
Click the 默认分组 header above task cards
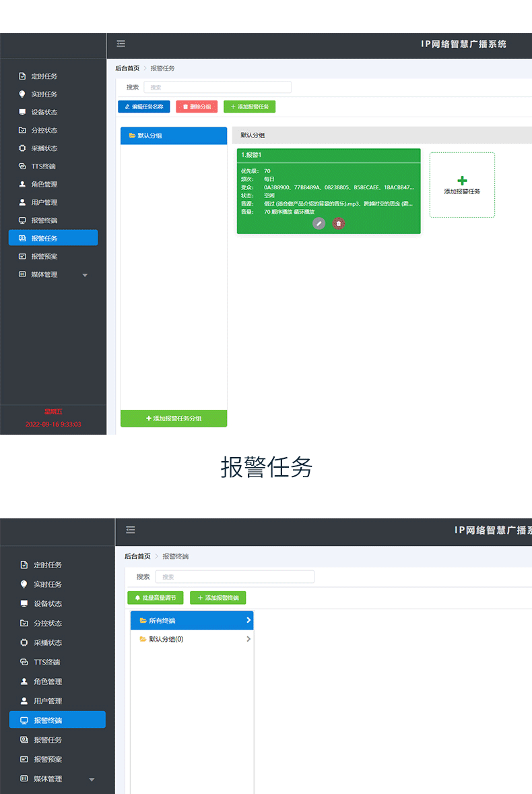click(x=253, y=135)
